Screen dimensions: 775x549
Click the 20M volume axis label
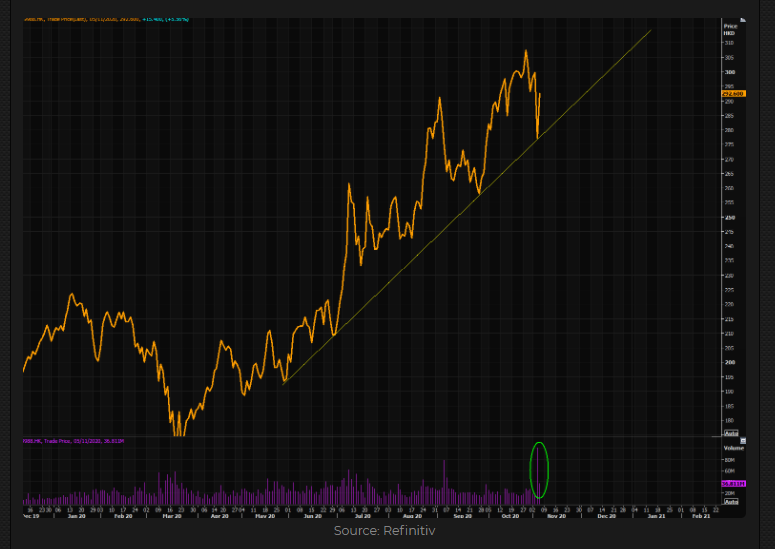point(730,493)
